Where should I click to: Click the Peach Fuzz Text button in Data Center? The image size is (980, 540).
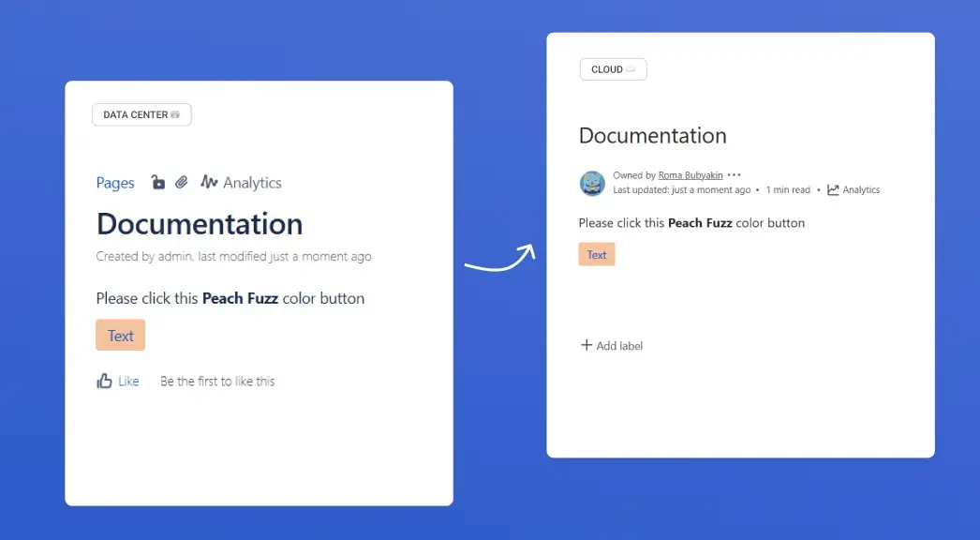click(x=121, y=336)
